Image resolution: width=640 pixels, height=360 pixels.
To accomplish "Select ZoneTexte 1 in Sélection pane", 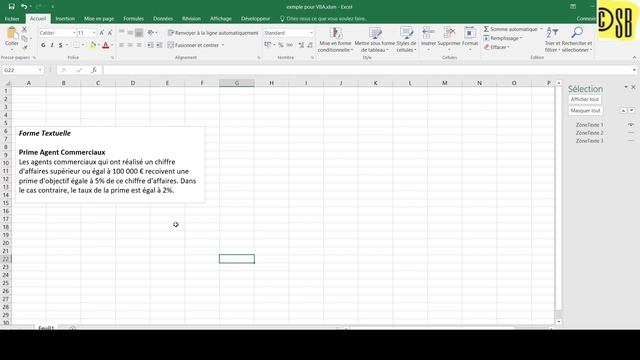I will [x=589, y=125].
